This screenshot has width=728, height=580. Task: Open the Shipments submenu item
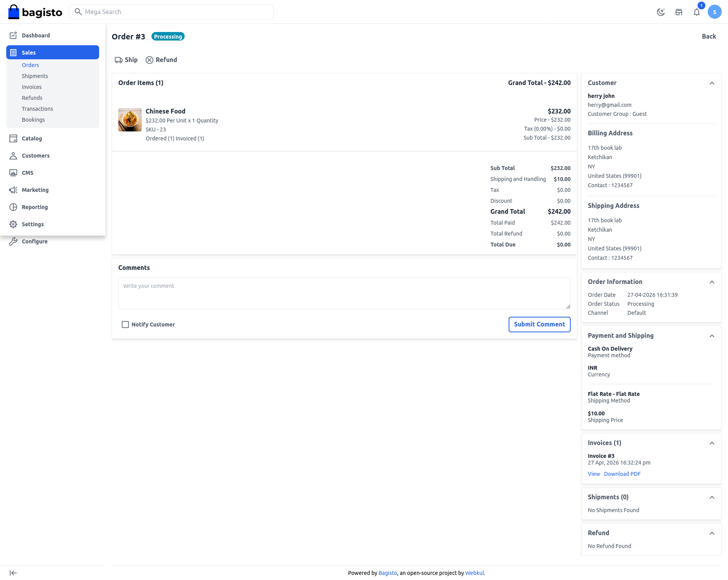pyautogui.click(x=35, y=76)
